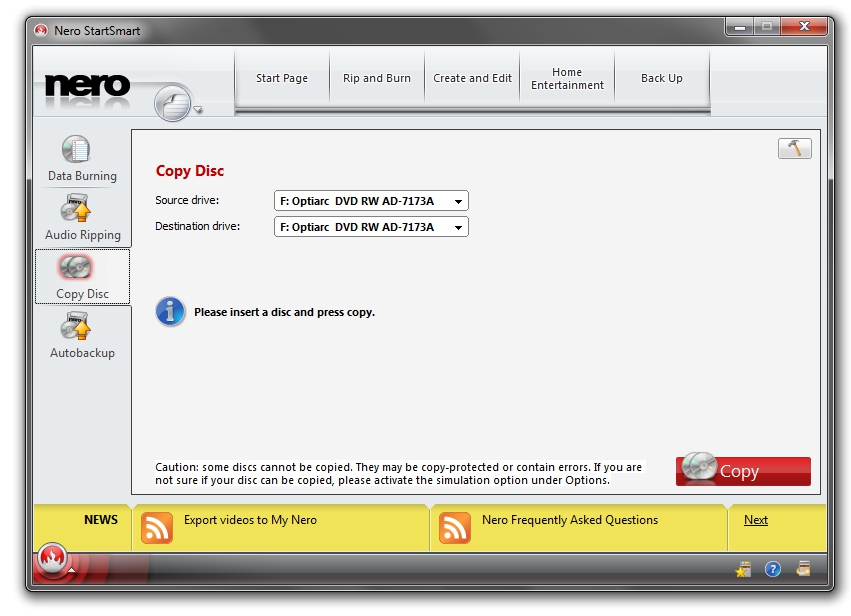
Task: Follow the Next news link
Action: 755,520
